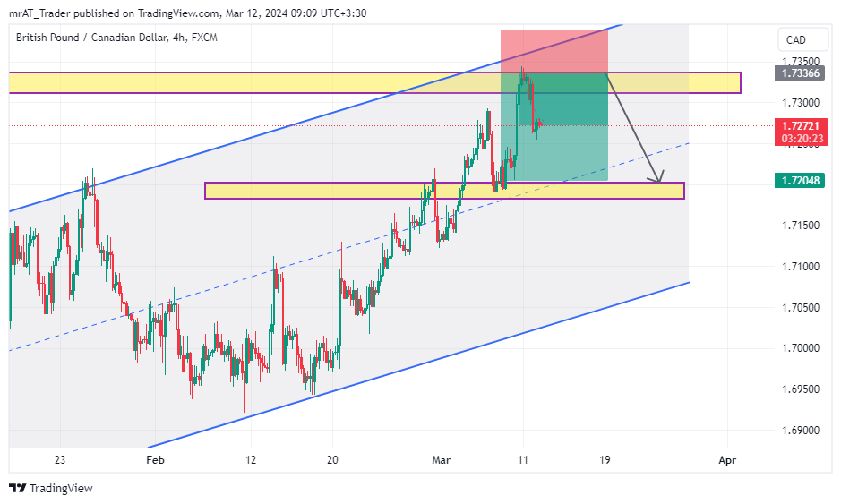
Task: Click the 20 date label on time axis
Action: pyautogui.click(x=332, y=460)
